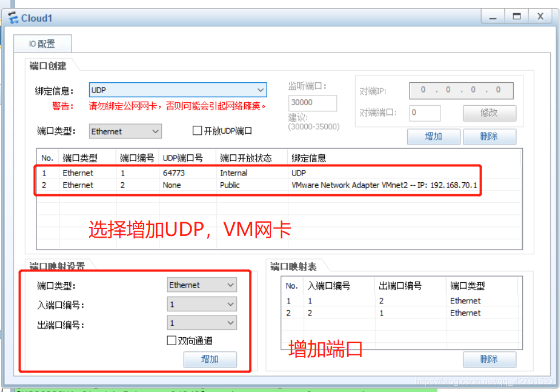Click the 对端IP address field
This screenshot has width=560, height=392.
(x=461, y=90)
